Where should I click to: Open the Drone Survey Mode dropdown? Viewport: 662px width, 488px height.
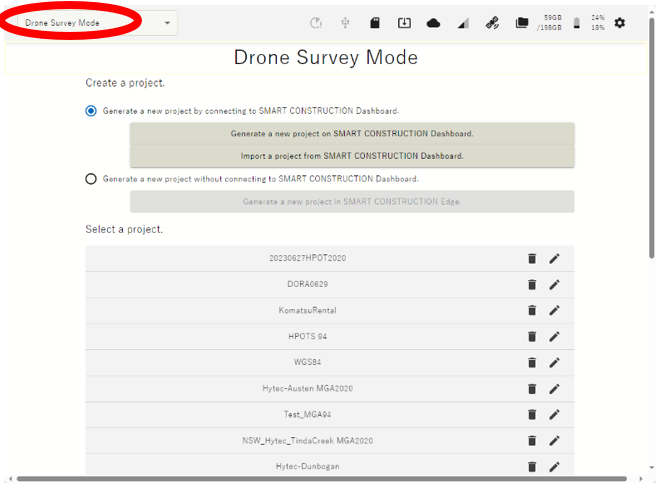97,23
